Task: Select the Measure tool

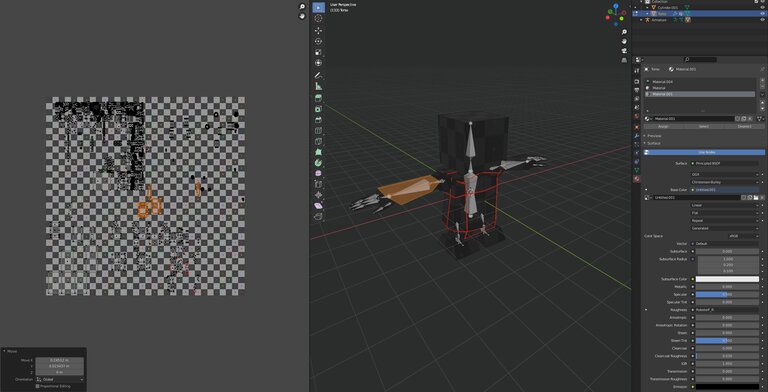Action: (318, 87)
